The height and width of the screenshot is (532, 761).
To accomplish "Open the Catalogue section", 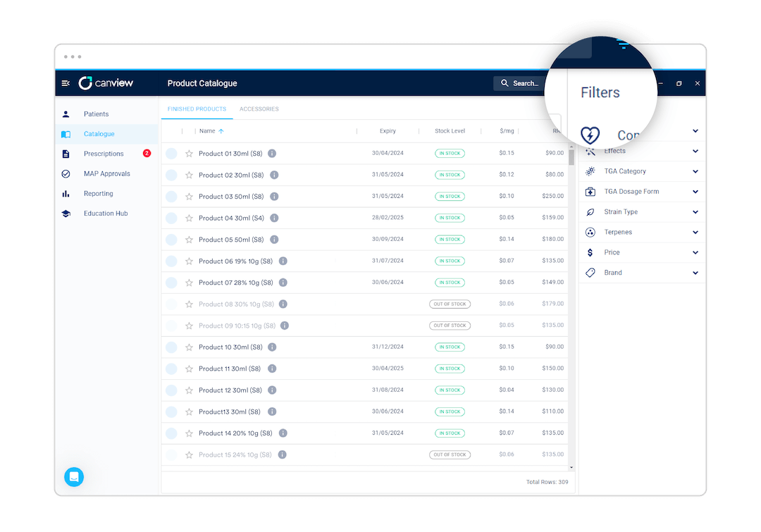I will (107, 134).
